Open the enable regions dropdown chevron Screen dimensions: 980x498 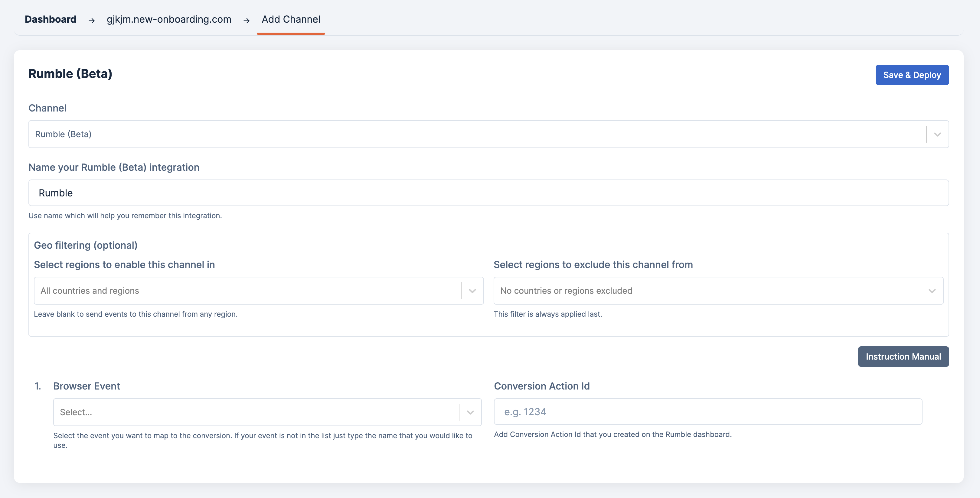(x=472, y=291)
